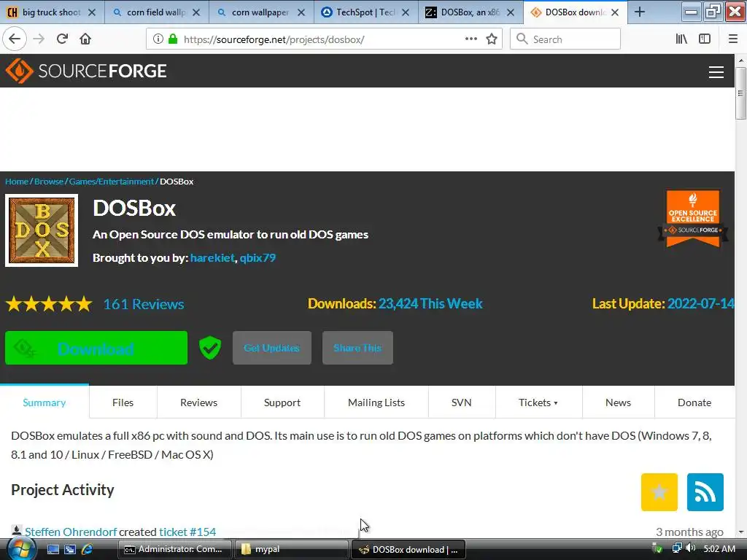Viewport: 747px width, 560px height.
Task: Click the network tray icon
Action: pos(676,548)
